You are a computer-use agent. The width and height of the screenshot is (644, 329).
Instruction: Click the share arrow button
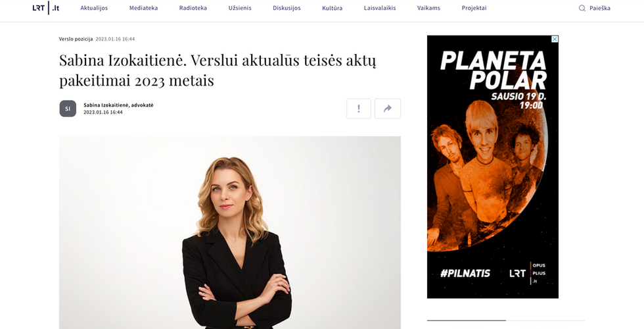point(387,109)
